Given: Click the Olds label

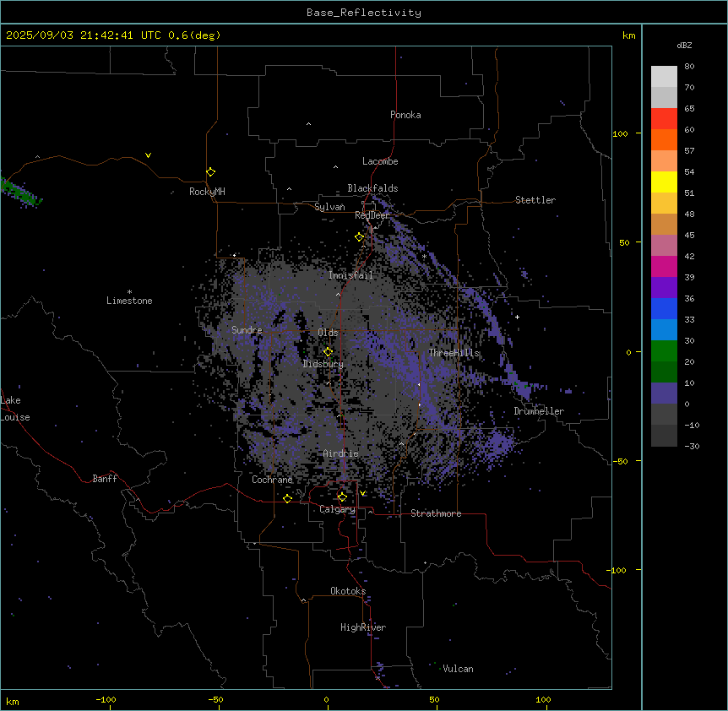Looking at the screenshot, I should tap(328, 333).
